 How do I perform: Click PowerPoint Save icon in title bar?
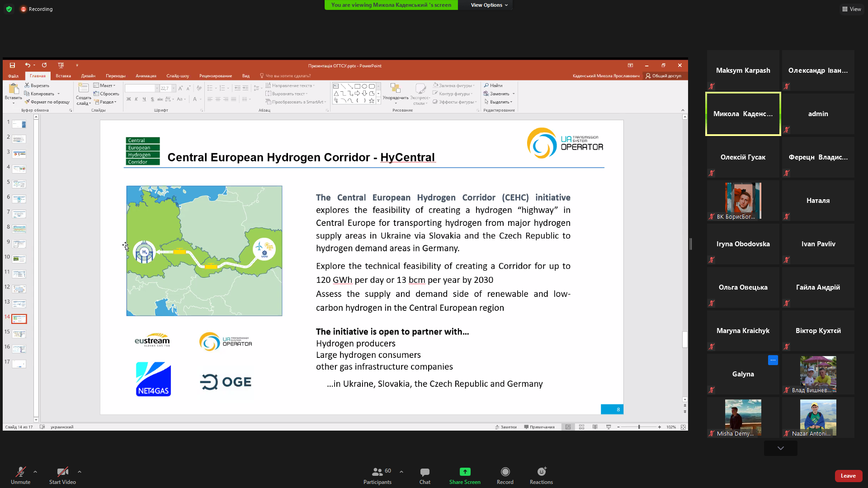click(12, 66)
